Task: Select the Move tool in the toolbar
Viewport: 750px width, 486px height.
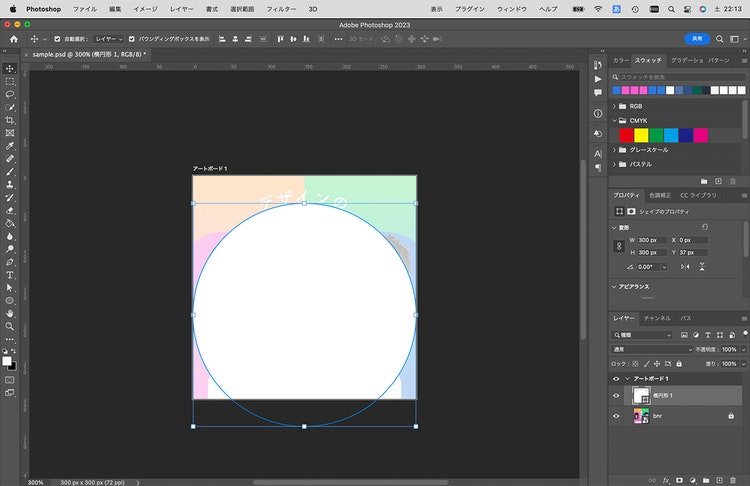Action: [x=10, y=68]
